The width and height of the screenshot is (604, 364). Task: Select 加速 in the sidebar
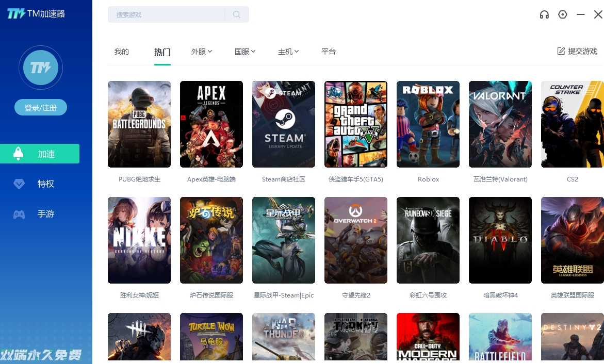coord(40,154)
